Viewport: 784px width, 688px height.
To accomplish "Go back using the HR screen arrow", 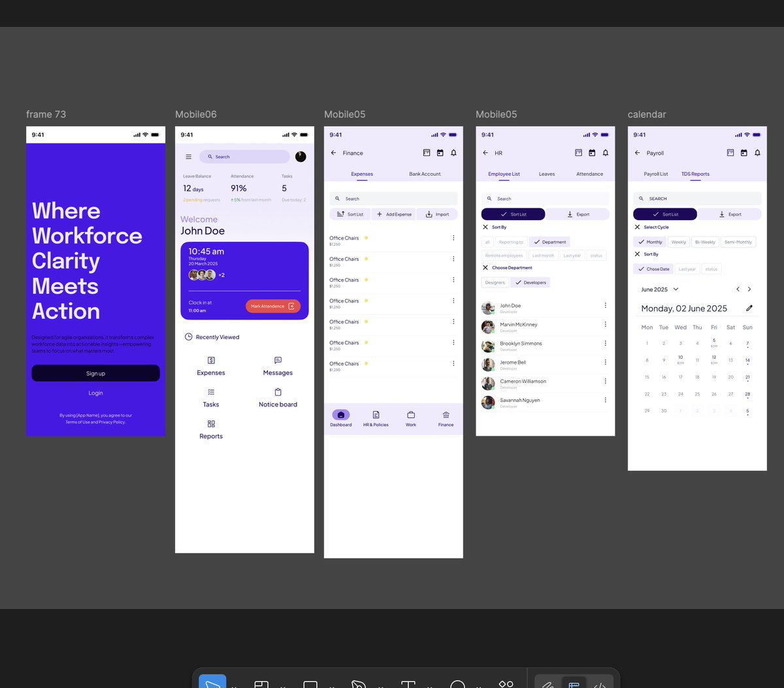I will [x=485, y=153].
